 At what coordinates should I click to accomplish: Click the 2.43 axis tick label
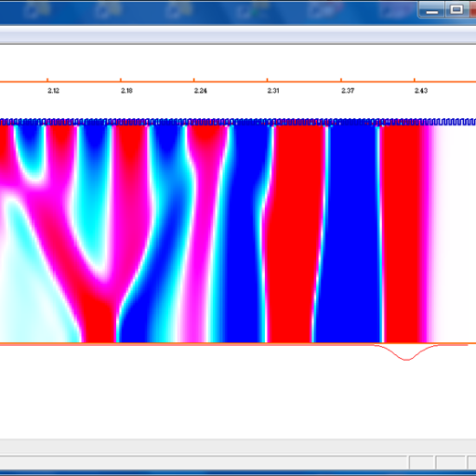(421, 91)
